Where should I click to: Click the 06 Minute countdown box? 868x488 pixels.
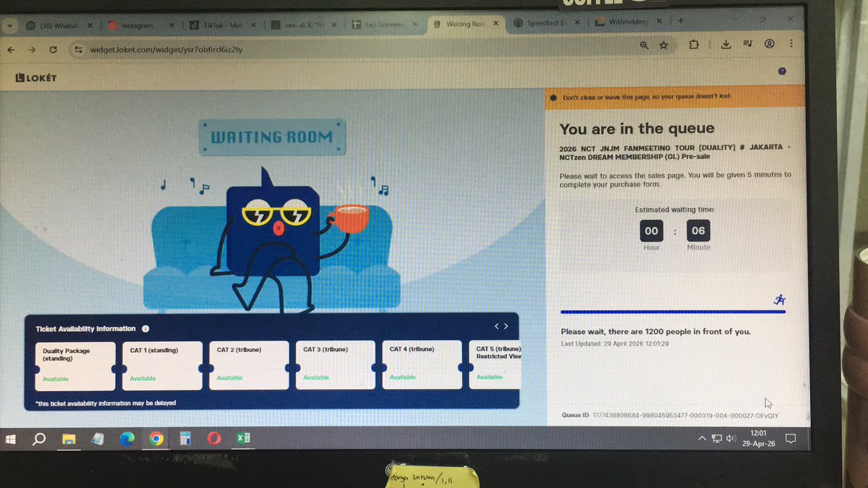(x=698, y=231)
